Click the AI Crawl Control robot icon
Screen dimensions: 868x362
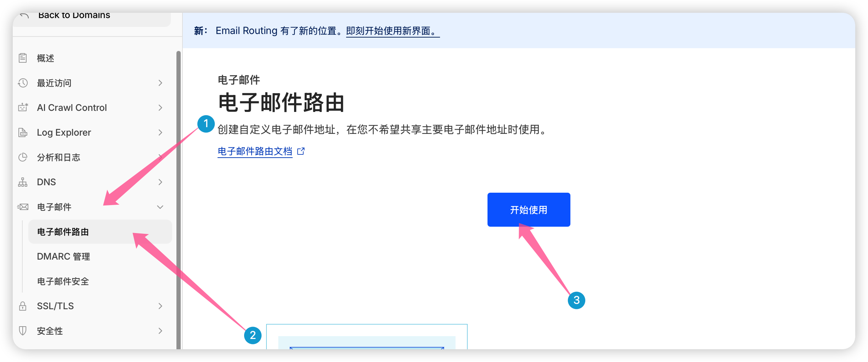[x=23, y=107]
